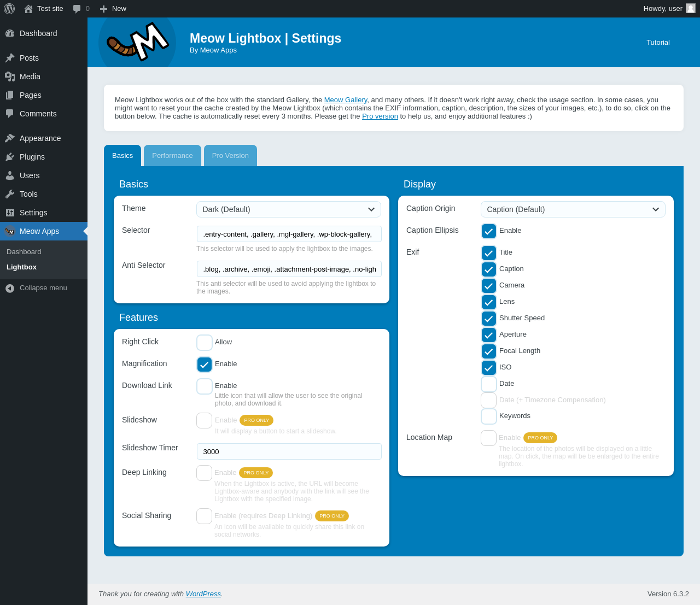Image resolution: width=700 pixels, height=605 pixels.
Task: Toggle the Caption Ellipsis checkbox
Action: pyautogui.click(x=489, y=231)
